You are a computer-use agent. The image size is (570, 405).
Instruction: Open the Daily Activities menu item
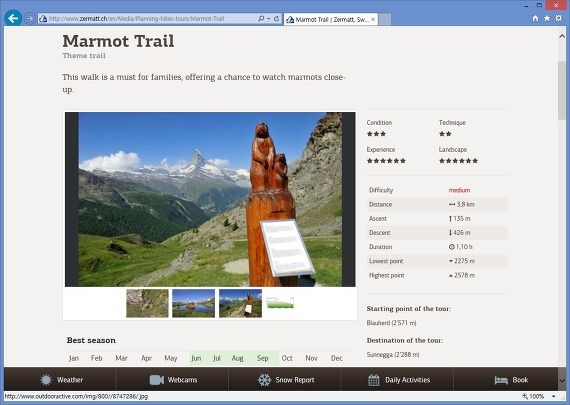point(398,380)
